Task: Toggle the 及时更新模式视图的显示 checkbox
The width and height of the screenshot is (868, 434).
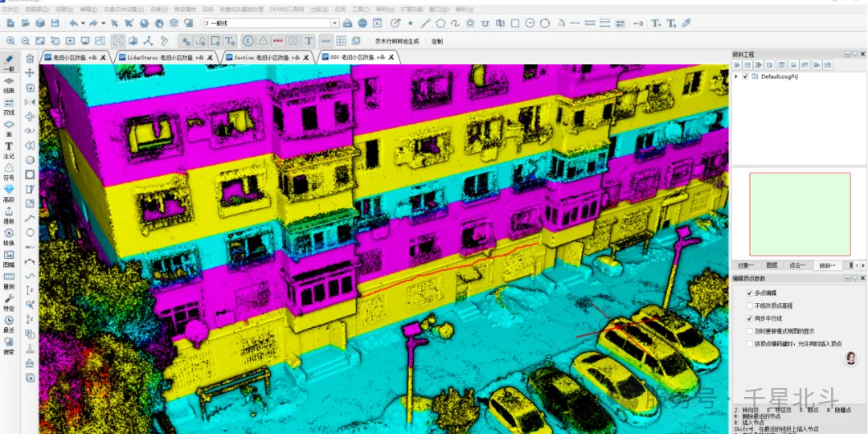Action: [x=750, y=331]
